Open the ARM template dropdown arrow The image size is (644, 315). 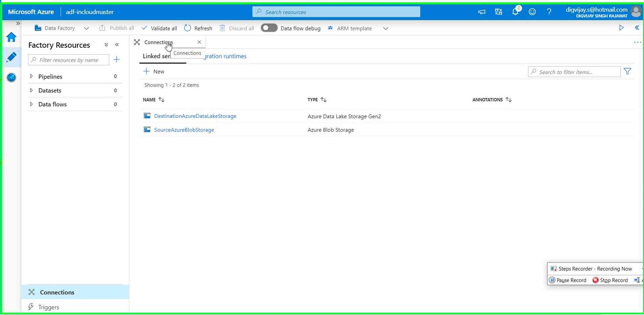pyautogui.click(x=386, y=28)
